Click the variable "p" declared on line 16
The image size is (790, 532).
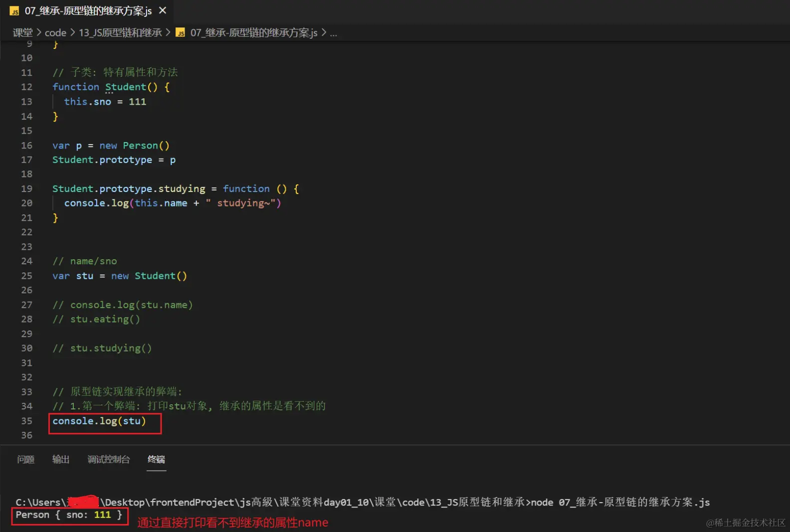point(79,146)
